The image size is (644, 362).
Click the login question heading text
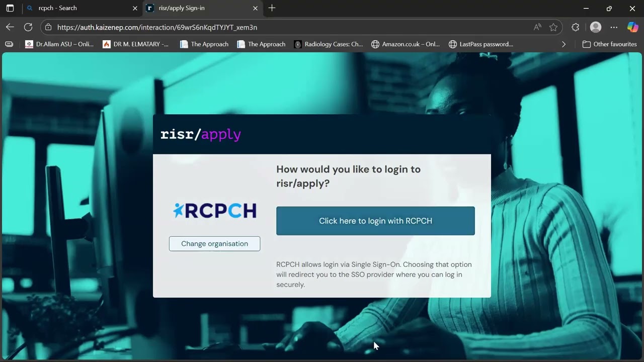(348, 176)
